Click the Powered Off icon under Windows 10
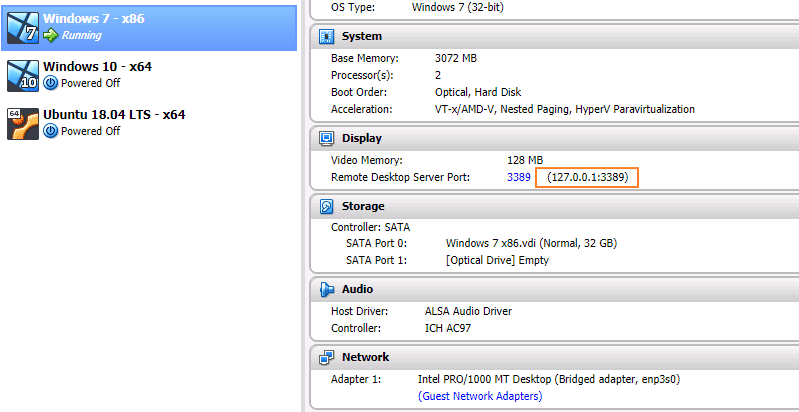The height and width of the screenshot is (412, 799). (x=50, y=83)
